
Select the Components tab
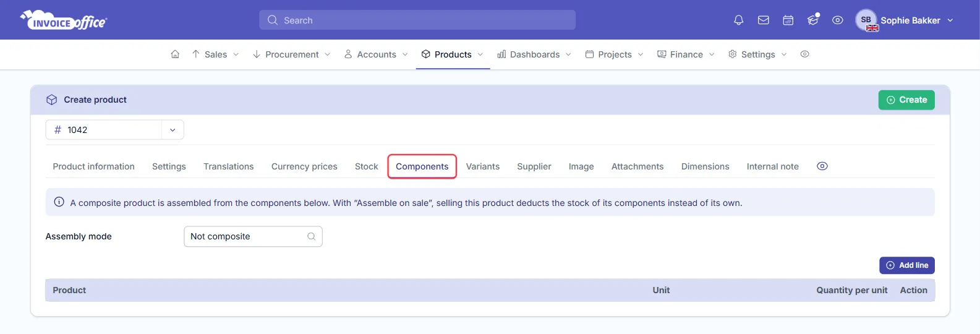point(422,166)
